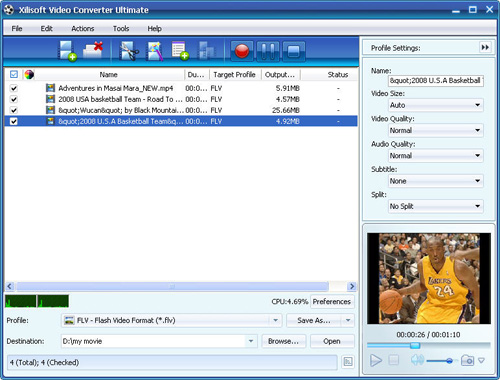
Task: Open the Video Size dropdown
Action: 436,105
